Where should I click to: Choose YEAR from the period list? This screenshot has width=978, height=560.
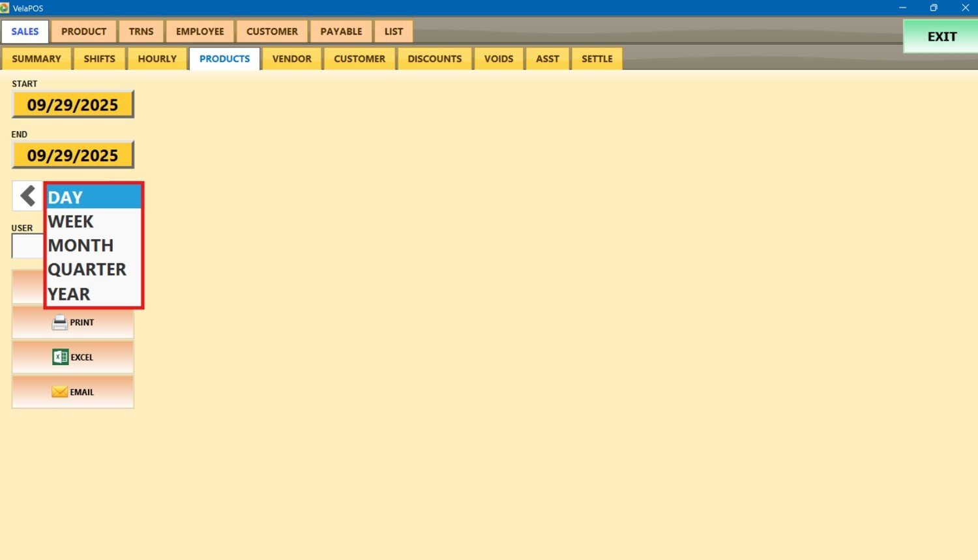pyautogui.click(x=93, y=294)
